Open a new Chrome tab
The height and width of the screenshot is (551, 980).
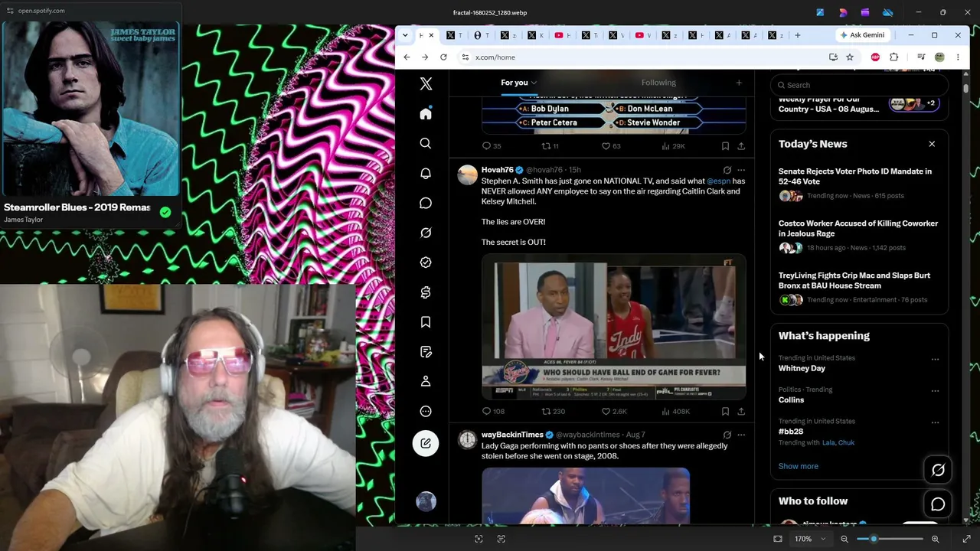[797, 35]
